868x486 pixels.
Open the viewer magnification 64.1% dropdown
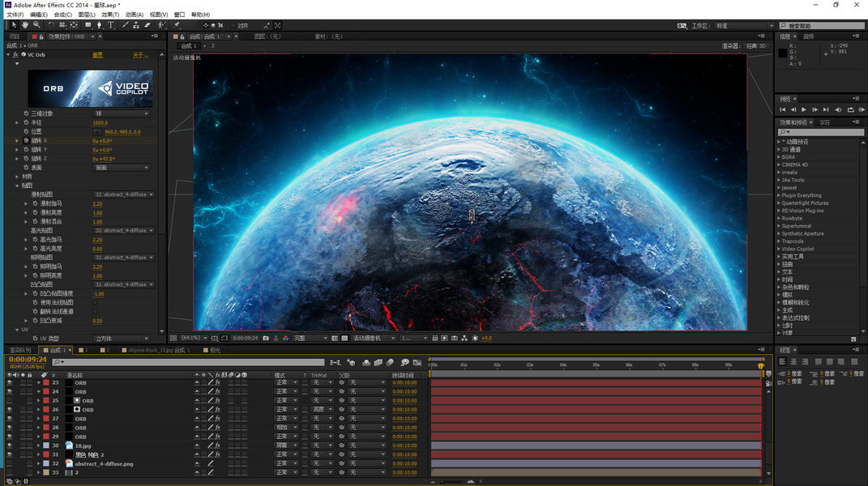click(194, 339)
